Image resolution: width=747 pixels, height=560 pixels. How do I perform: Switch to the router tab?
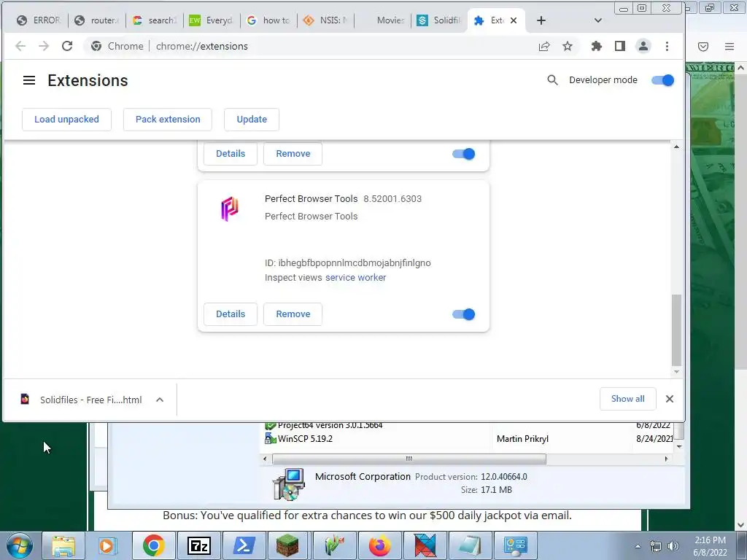(98, 20)
